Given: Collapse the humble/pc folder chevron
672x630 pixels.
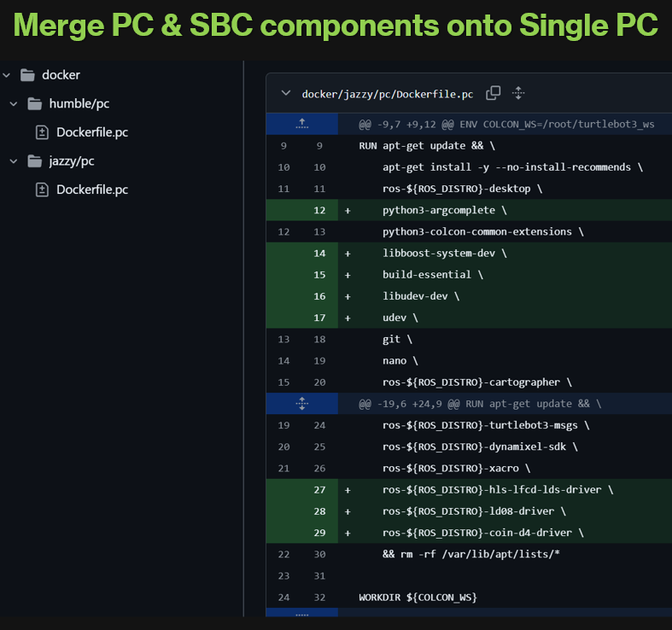Looking at the screenshot, I should pyautogui.click(x=14, y=103).
